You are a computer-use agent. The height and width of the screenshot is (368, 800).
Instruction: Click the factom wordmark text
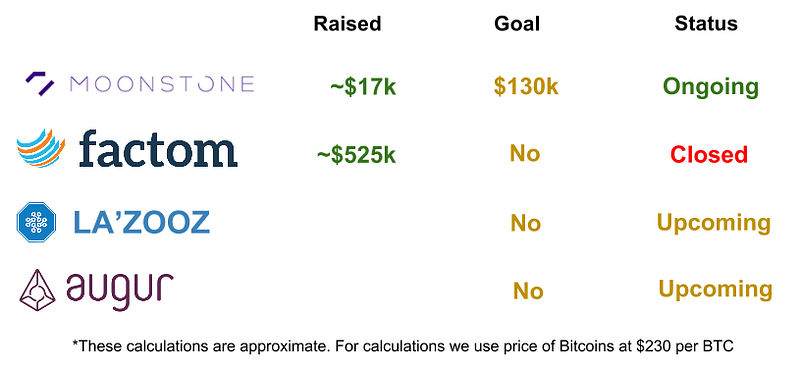(158, 149)
